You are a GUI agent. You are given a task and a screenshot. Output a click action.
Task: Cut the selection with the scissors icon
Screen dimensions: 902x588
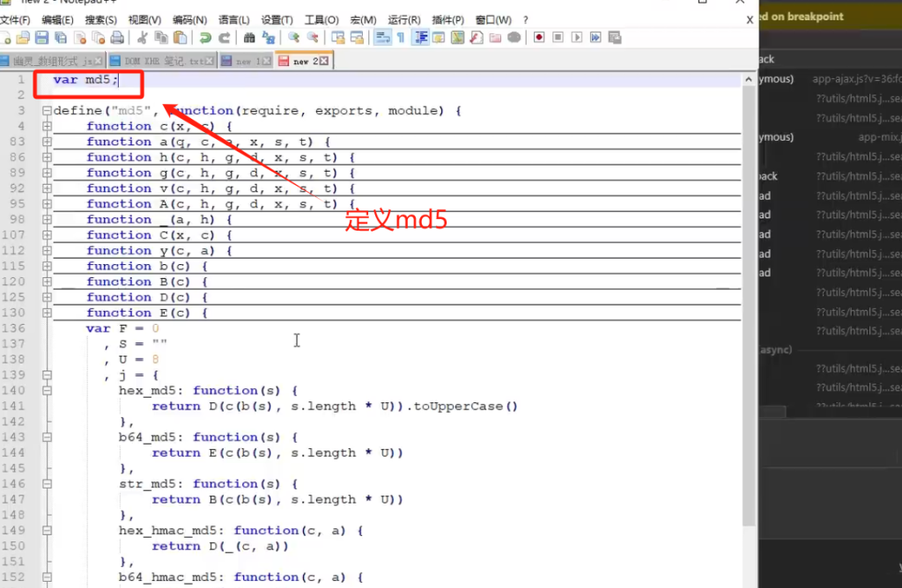142,38
